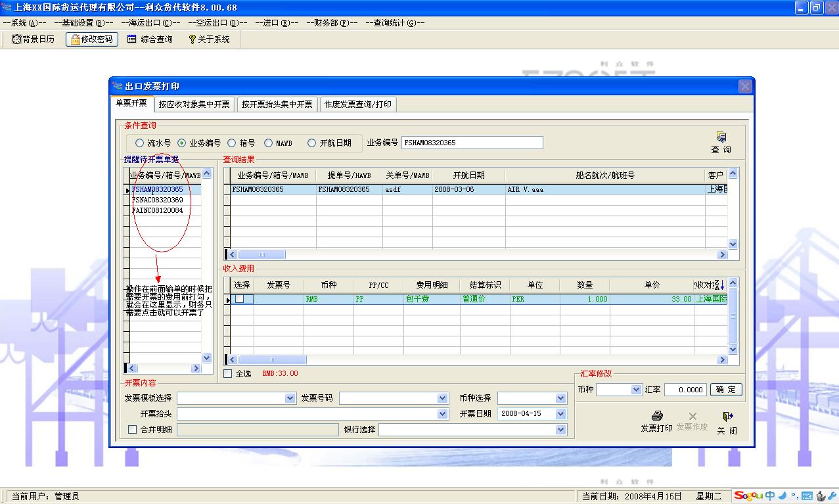Viewport: 839px width, 504px height.
Task: Toggle Sogou punctuation mode icon
Action: click(794, 496)
